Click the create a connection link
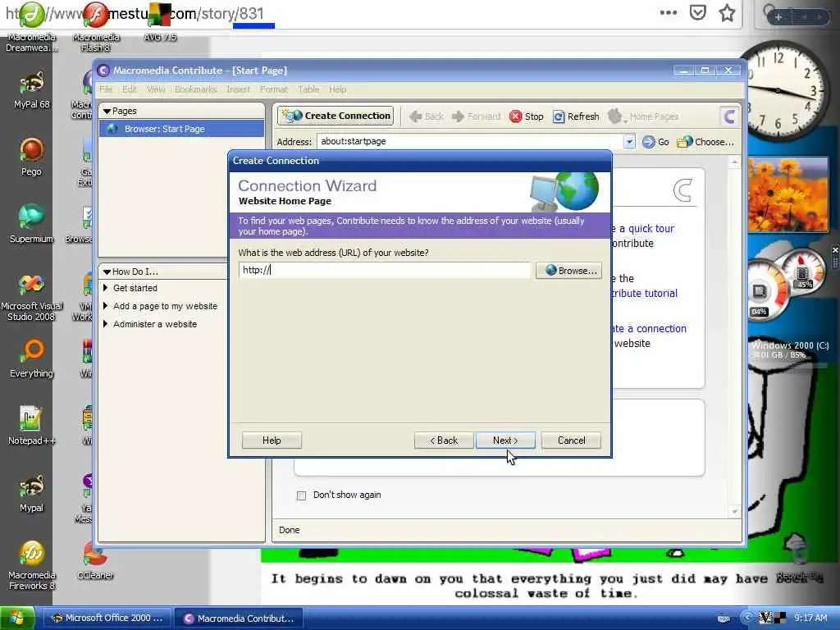The width and height of the screenshot is (840, 630). click(x=649, y=329)
